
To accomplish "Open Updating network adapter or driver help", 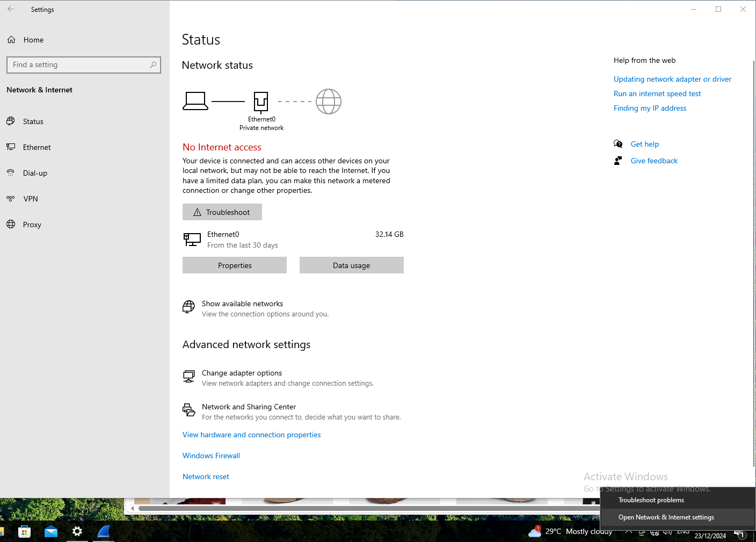I will (x=672, y=79).
